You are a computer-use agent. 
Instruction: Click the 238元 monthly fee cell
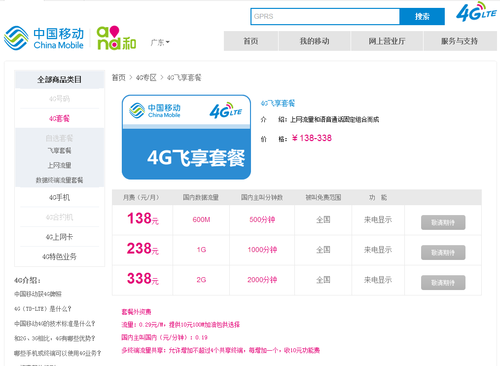pyautogui.click(x=143, y=249)
